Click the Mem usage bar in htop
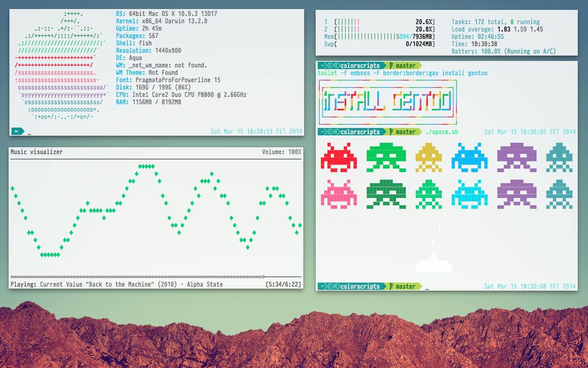588x368 pixels. point(384,36)
